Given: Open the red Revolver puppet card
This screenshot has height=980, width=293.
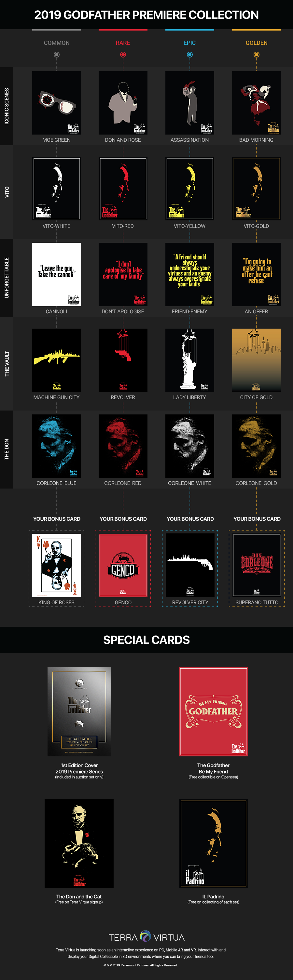Looking at the screenshot, I should coord(123,360).
